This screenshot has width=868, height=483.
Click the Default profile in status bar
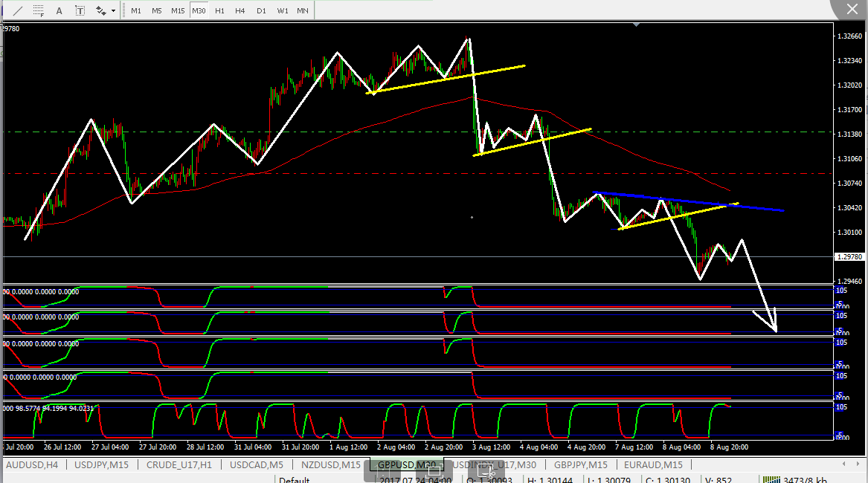294,480
